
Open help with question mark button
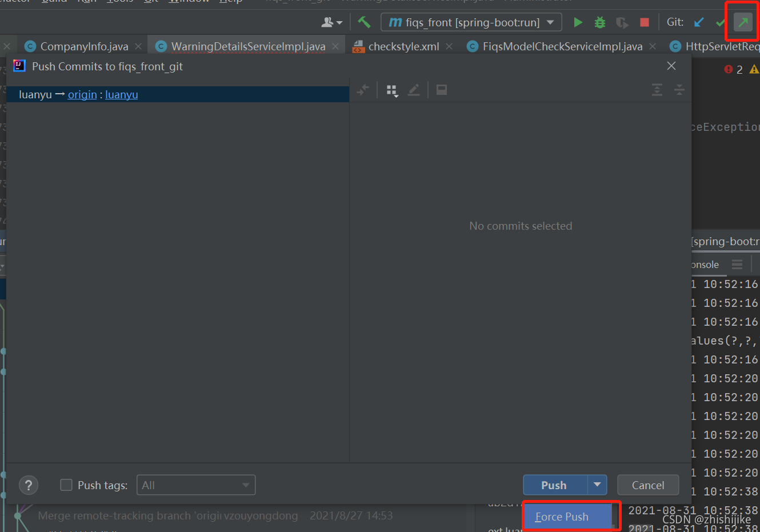pos(29,485)
